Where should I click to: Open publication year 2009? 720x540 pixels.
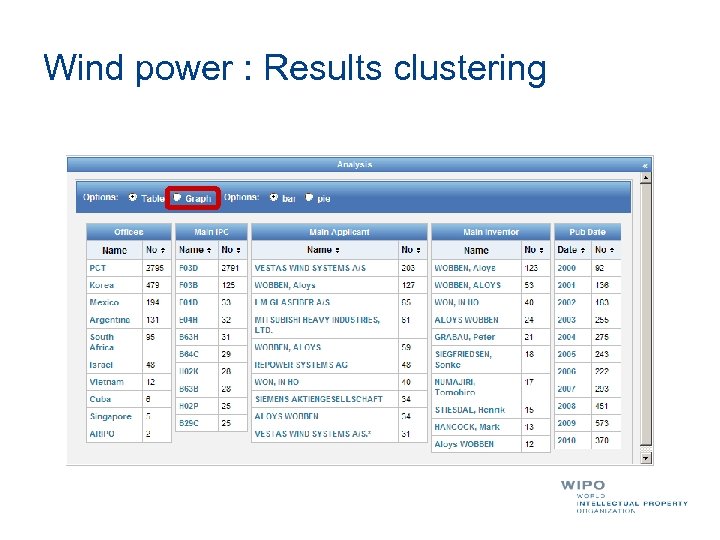566,423
